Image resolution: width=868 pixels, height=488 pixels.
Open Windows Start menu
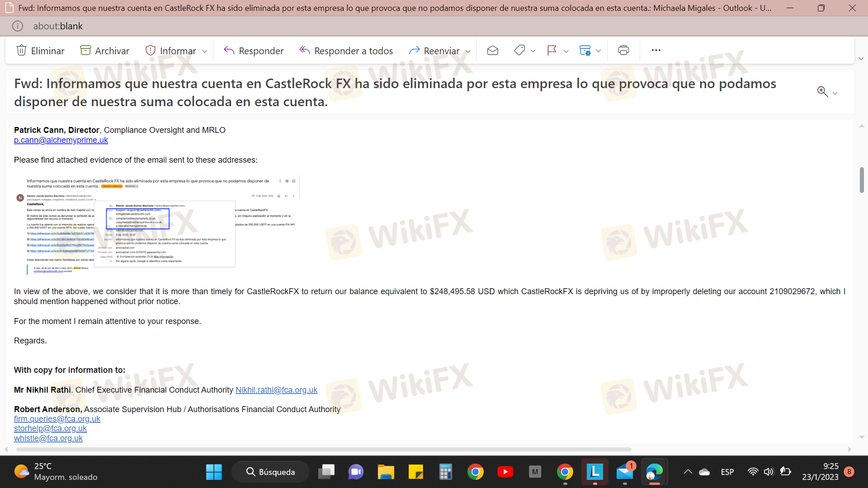[214, 472]
